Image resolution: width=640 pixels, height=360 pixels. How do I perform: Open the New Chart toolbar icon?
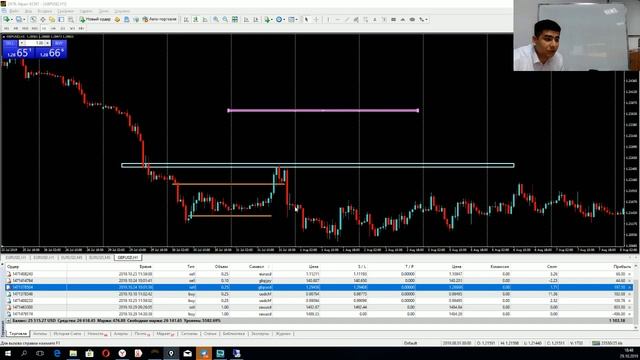(x=7, y=19)
